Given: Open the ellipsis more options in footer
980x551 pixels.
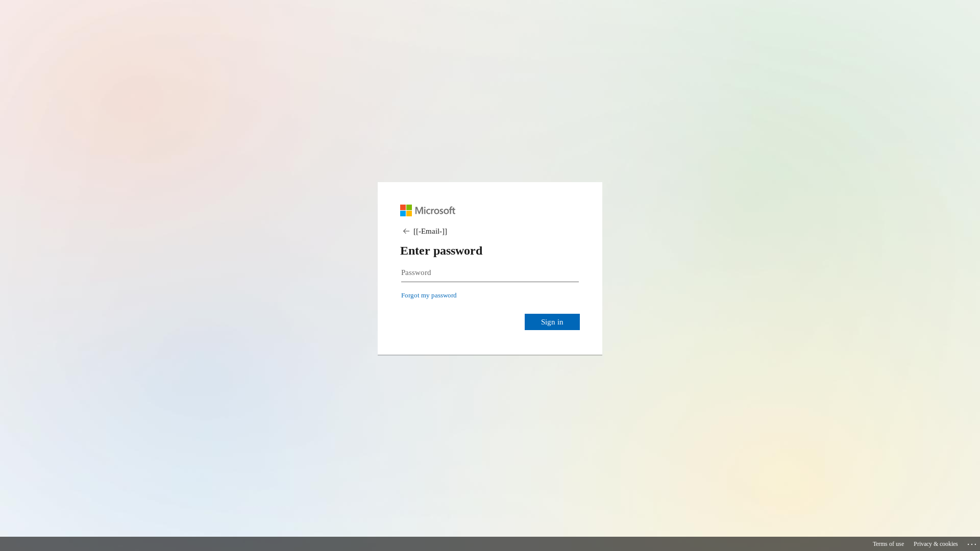Looking at the screenshot, I should click(x=972, y=544).
